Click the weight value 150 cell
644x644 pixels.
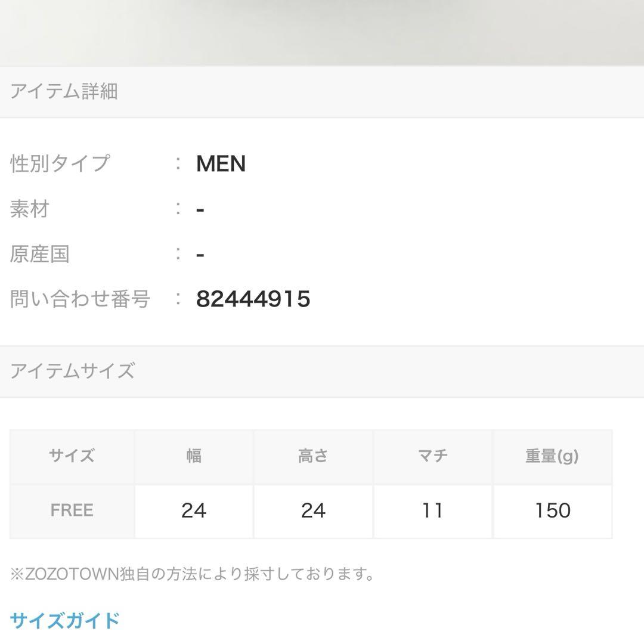coord(552,511)
